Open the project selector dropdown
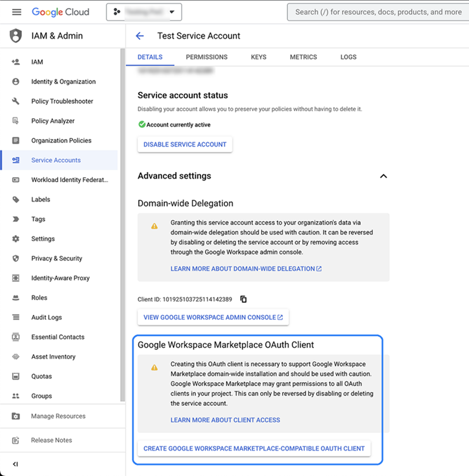Image resolution: width=469 pixels, height=476 pixels. tap(144, 12)
